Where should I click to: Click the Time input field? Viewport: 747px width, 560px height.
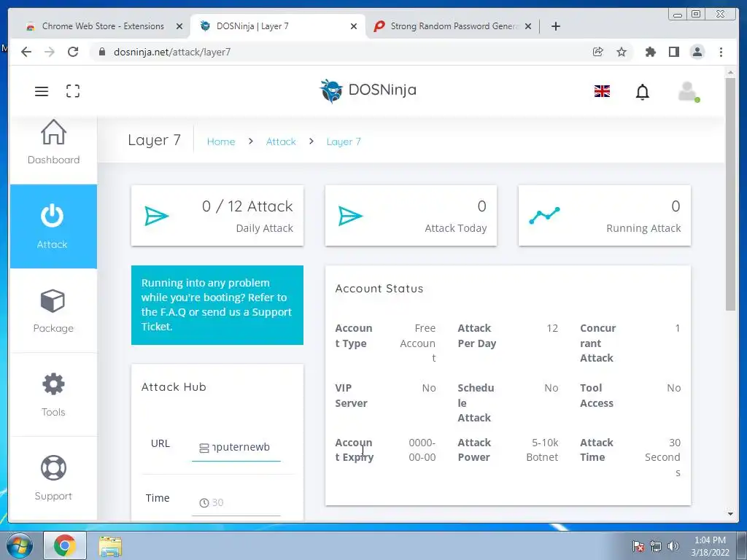point(236,503)
